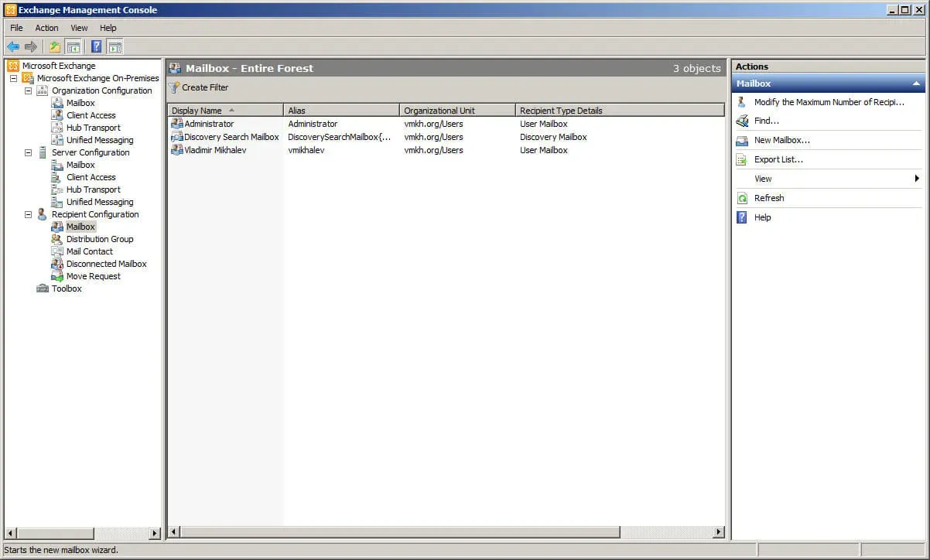Open the Action menu
The width and height of the screenshot is (930, 560).
46,28
